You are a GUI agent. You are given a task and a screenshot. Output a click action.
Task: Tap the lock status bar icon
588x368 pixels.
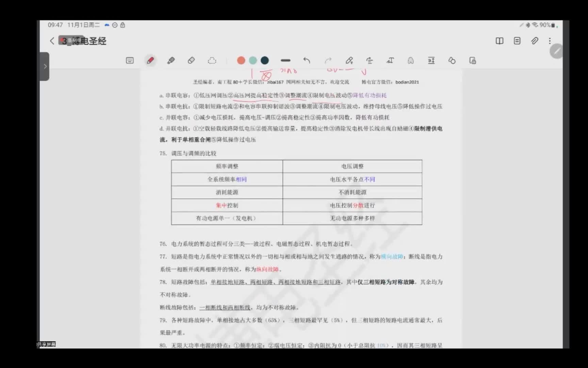[123, 25]
